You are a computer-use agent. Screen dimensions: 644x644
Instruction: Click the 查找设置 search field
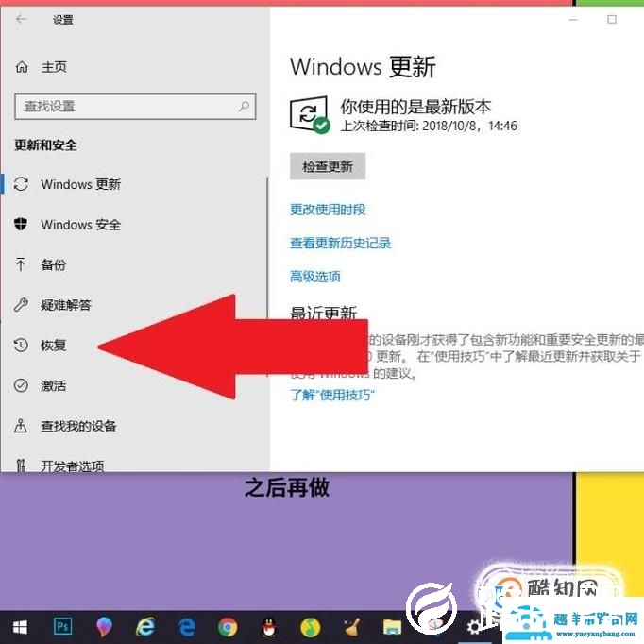click(135, 107)
